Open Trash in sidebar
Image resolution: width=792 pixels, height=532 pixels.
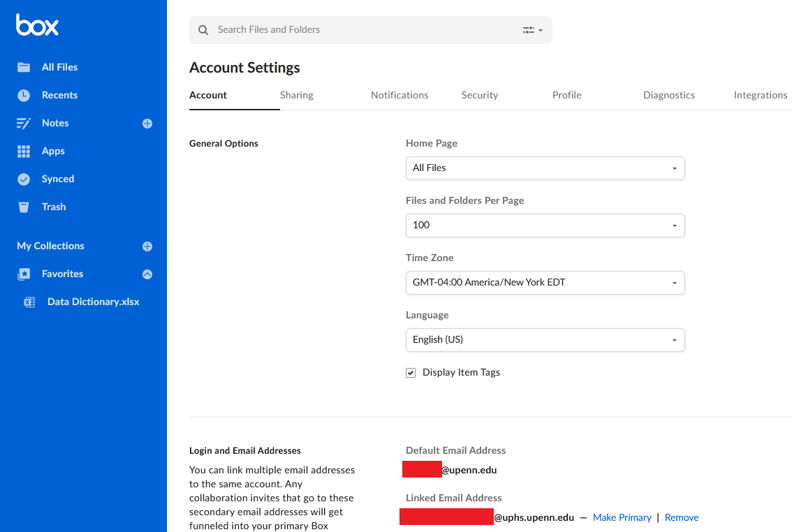click(x=54, y=207)
